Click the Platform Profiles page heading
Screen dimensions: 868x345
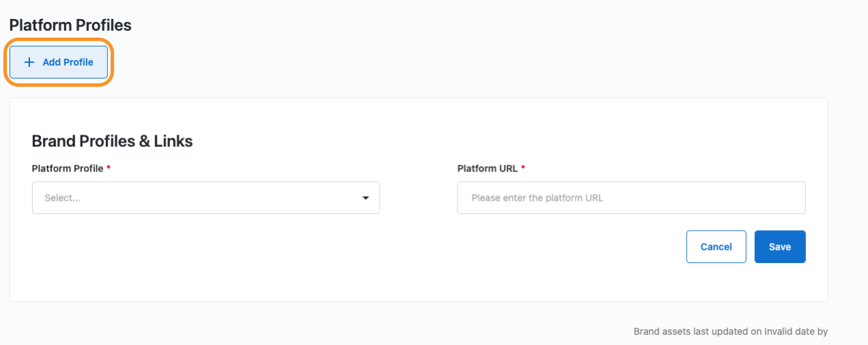pos(70,25)
